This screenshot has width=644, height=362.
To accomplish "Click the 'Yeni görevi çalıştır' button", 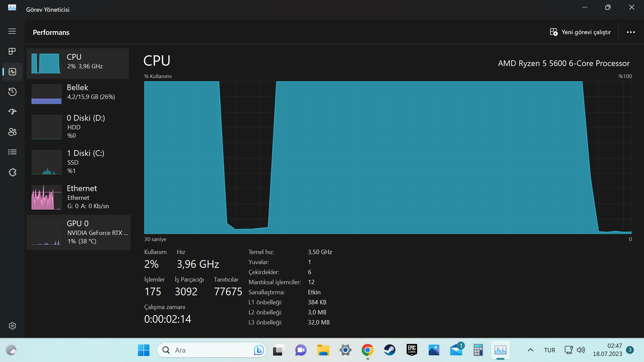I will [x=580, y=32].
